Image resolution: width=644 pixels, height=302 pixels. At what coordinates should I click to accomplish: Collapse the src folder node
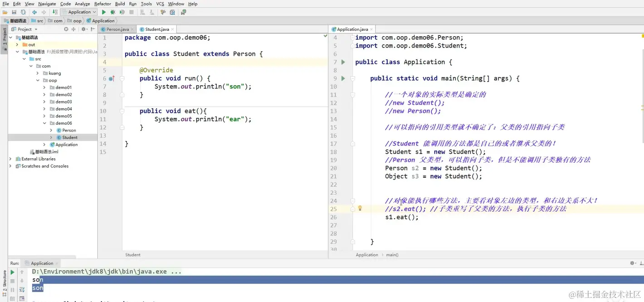(x=24, y=59)
